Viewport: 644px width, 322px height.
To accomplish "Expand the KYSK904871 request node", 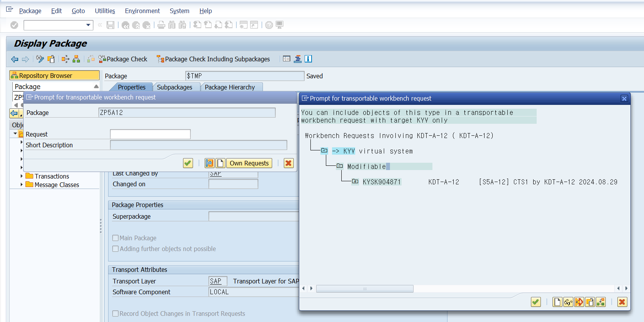I will (355, 182).
